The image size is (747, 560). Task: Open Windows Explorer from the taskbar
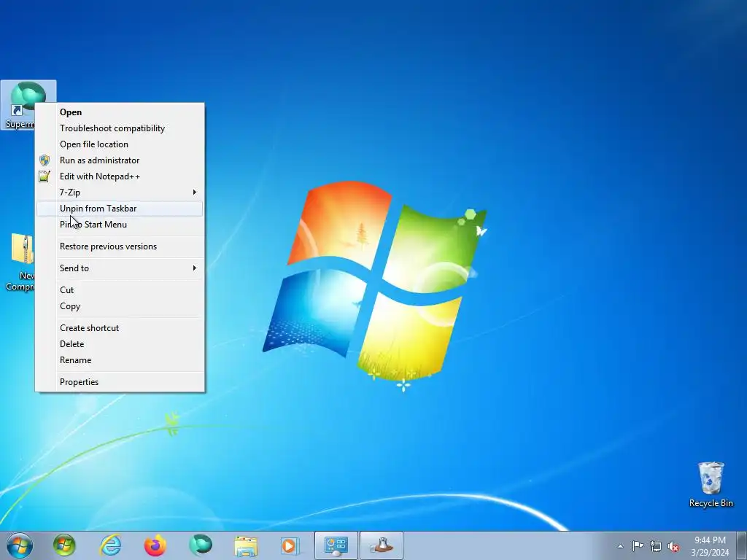246,545
